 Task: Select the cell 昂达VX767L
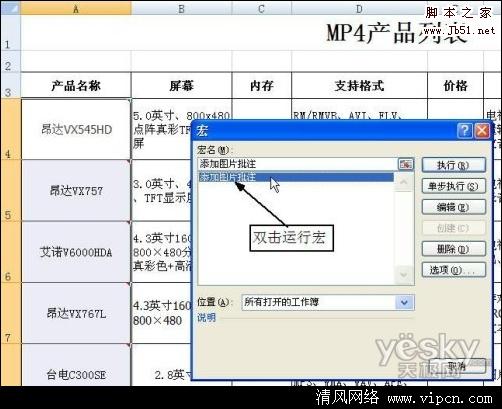76,313
